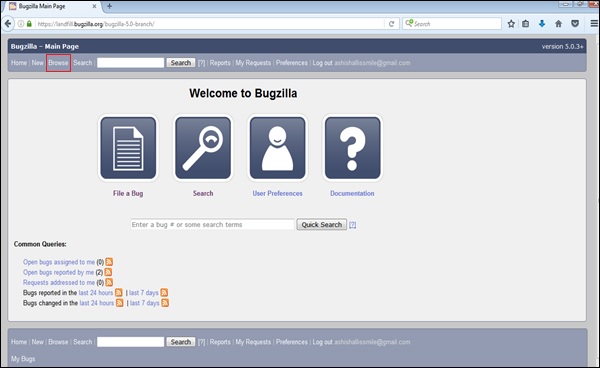Go to browser home page icon
Viewport: 600px width, 368px height.
pyautogui.click(x=559, y=24)
